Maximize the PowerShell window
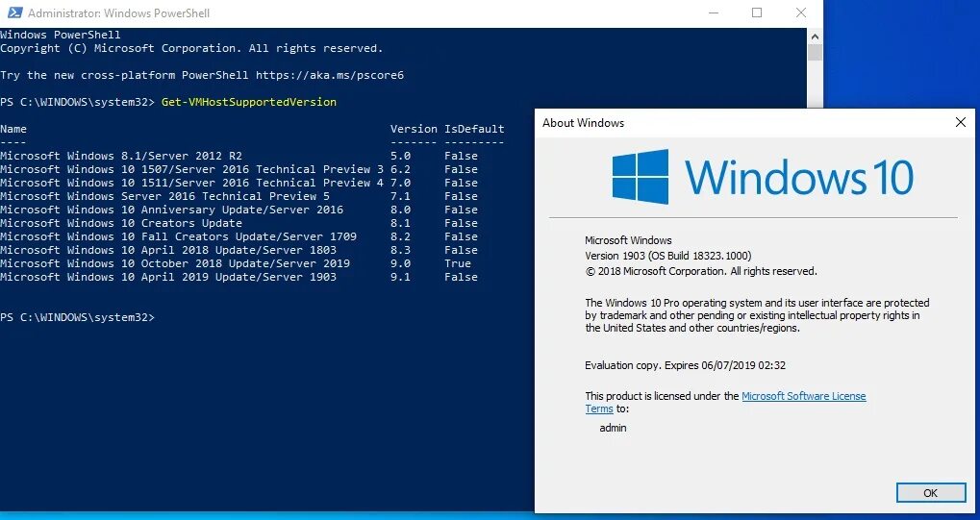This screenshot has width=980, height=520. point(757,12)
